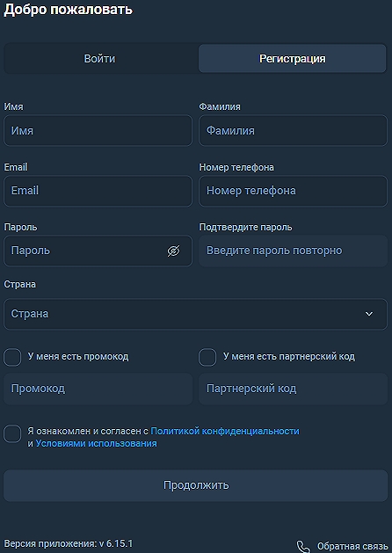Click the Промокод input field

[98, 389]
